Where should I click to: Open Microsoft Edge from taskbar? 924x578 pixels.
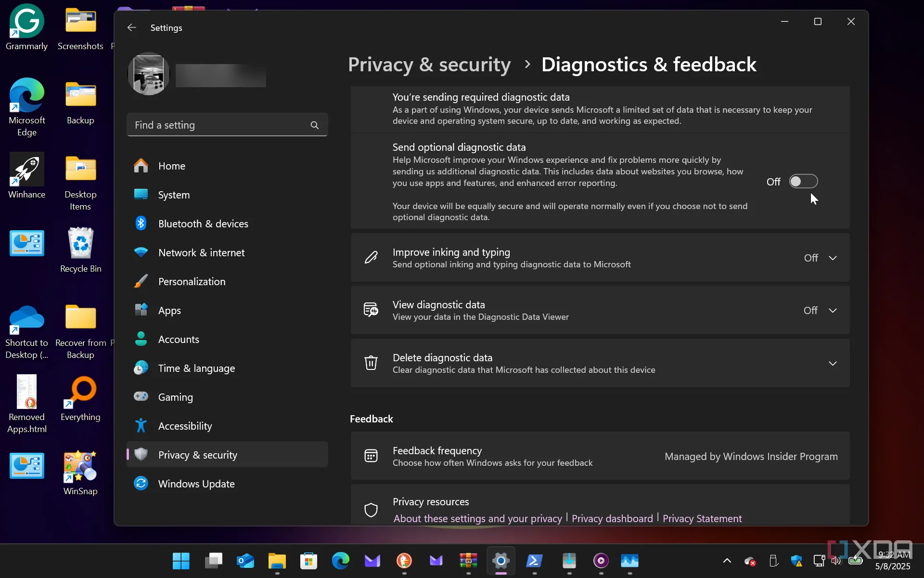click(340, 561)
